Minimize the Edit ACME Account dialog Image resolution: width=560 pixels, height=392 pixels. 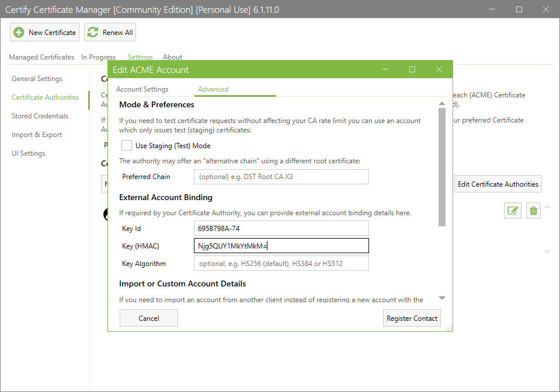point(385,69)
